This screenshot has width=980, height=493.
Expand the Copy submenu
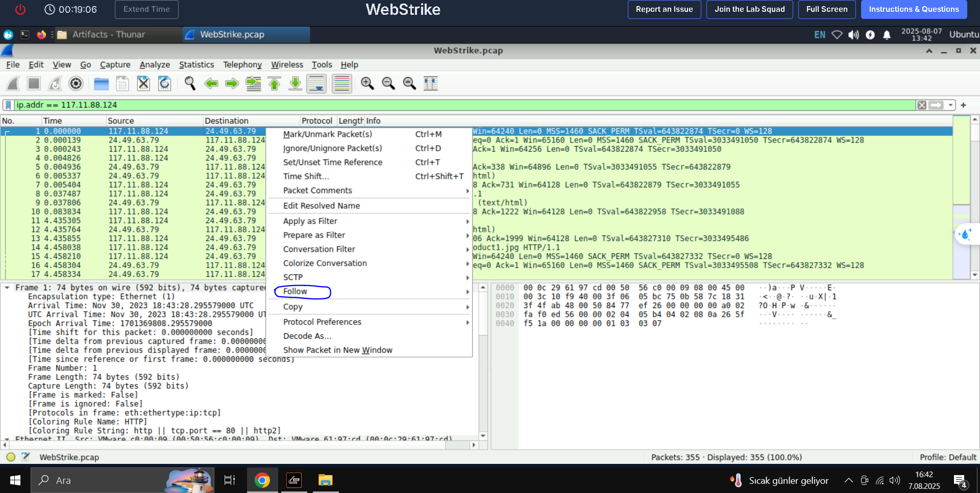click(370, 307)
